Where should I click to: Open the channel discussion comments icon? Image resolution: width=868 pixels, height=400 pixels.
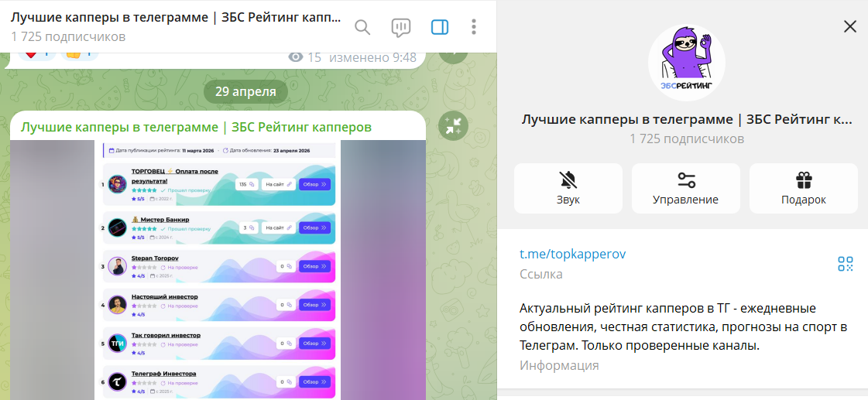401,27
